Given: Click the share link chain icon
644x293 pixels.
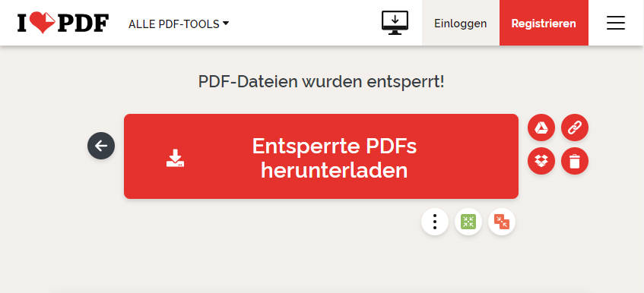Looking at the screenshot, I should [x=575, y=128].
